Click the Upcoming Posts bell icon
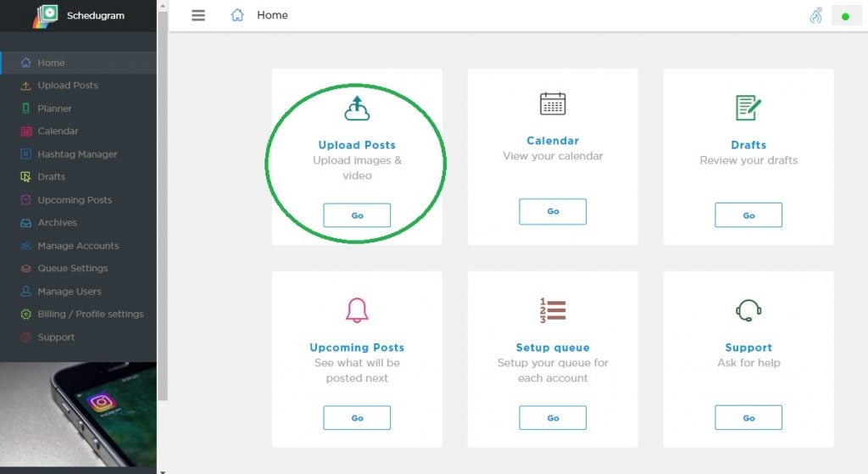 357,310
